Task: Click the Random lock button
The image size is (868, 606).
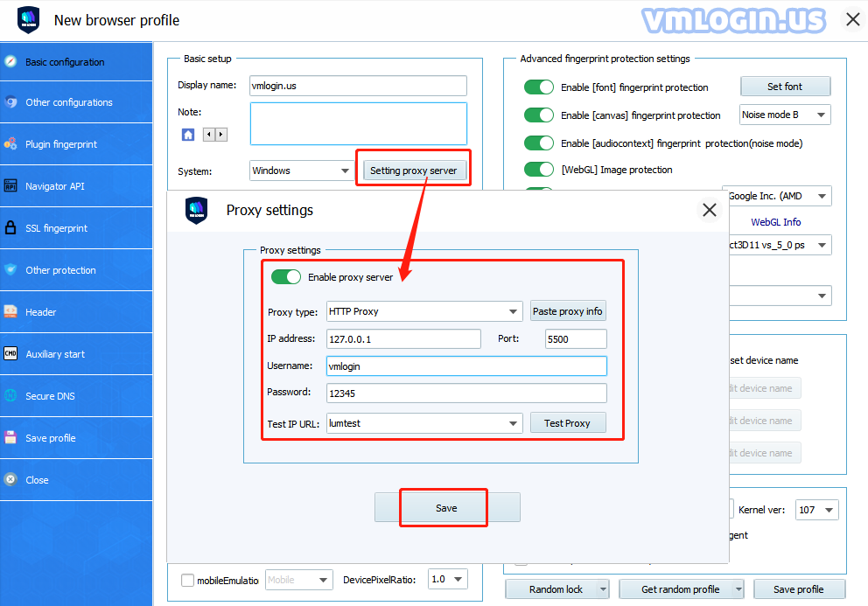Action: [556, 589]
